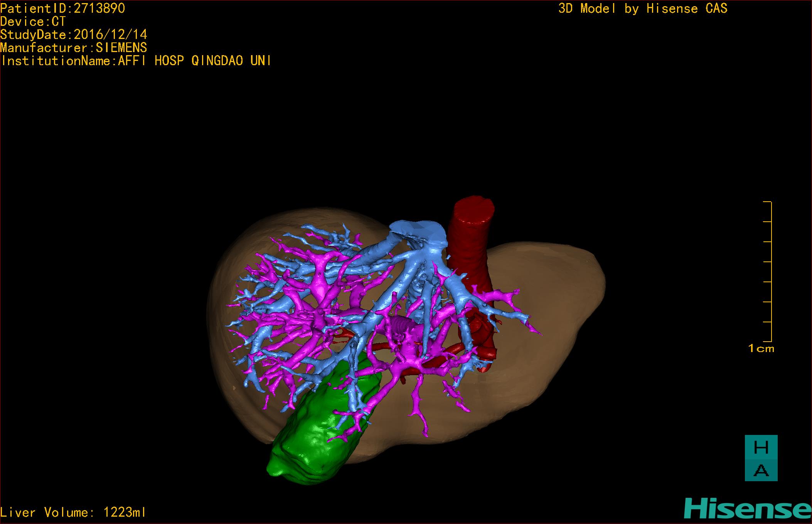
Task: Click the InstitutionName AFFI HOSP QINGDAO UNI text
Action: point(136,61)
